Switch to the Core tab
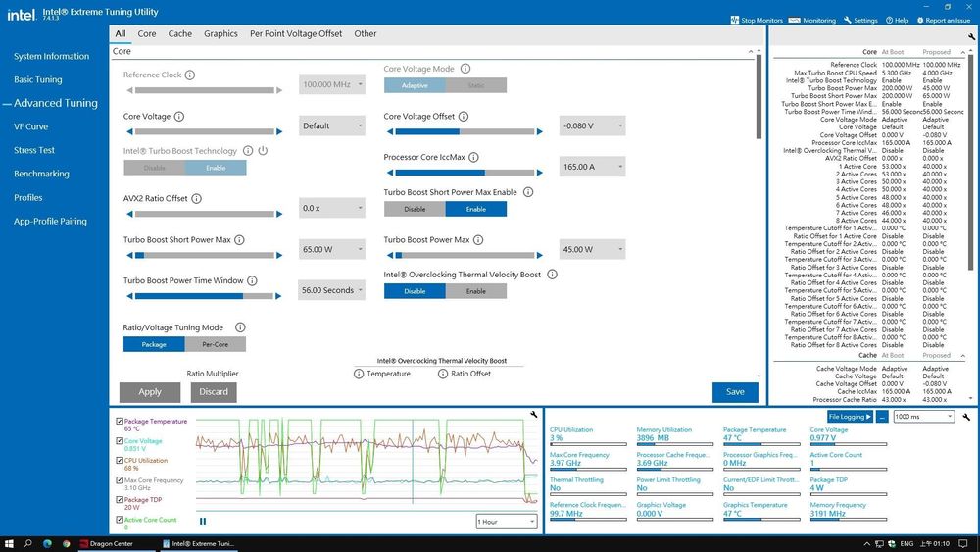The height and width of the screenshot is (552, 980). (x=147, y=33)
